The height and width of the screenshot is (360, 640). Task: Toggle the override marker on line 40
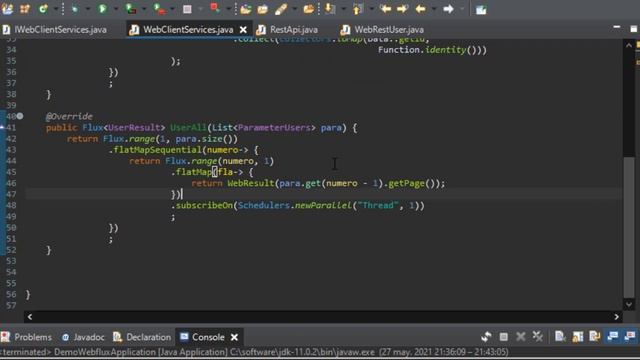[x=20, y=116]
